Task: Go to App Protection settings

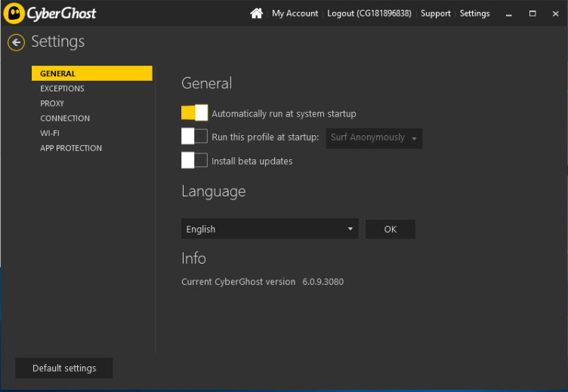Action: [x=71, y=148]
